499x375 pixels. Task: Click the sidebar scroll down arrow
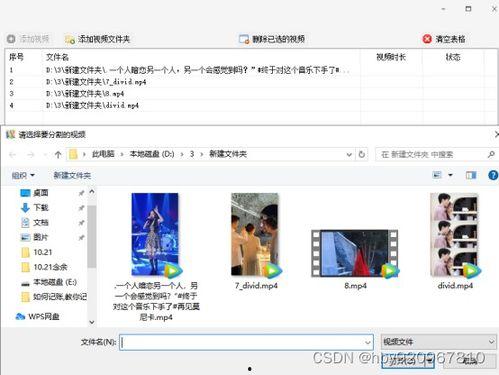pos(92,322)
